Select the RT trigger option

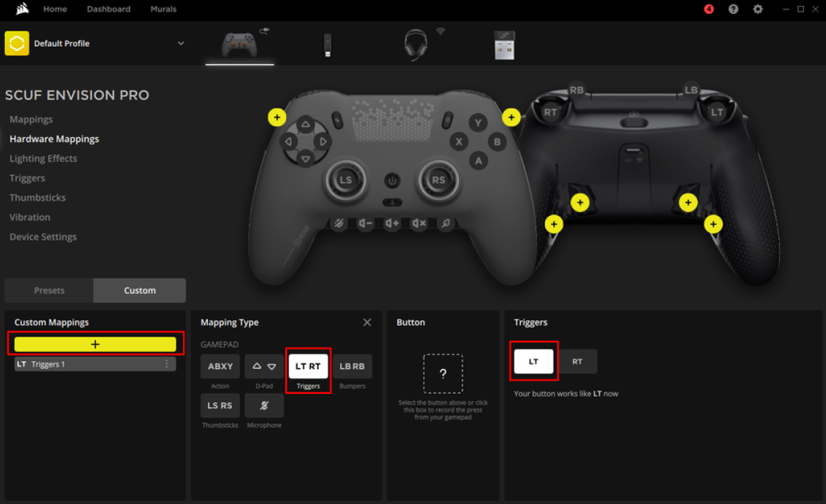(577, 362)
